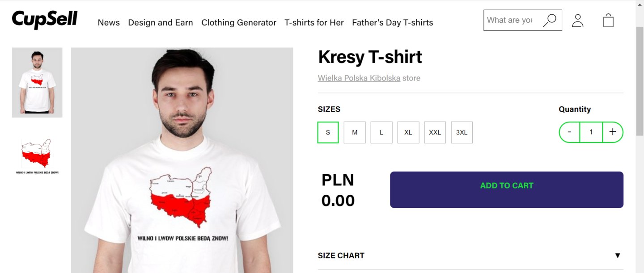Open T-shirts for Her category
The height and width of the screenshot is (273, 644).
click(314, 23)
